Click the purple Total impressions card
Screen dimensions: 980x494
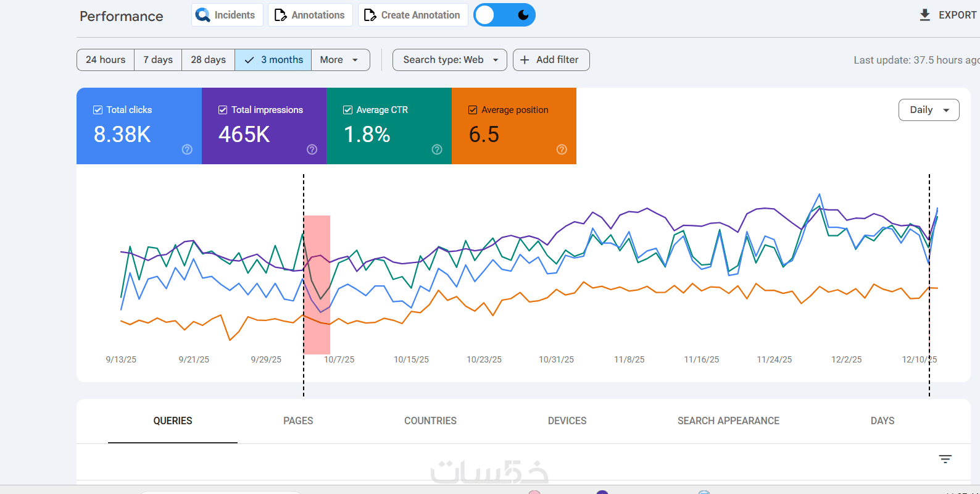pyautogui.click(x=264, y=126)
